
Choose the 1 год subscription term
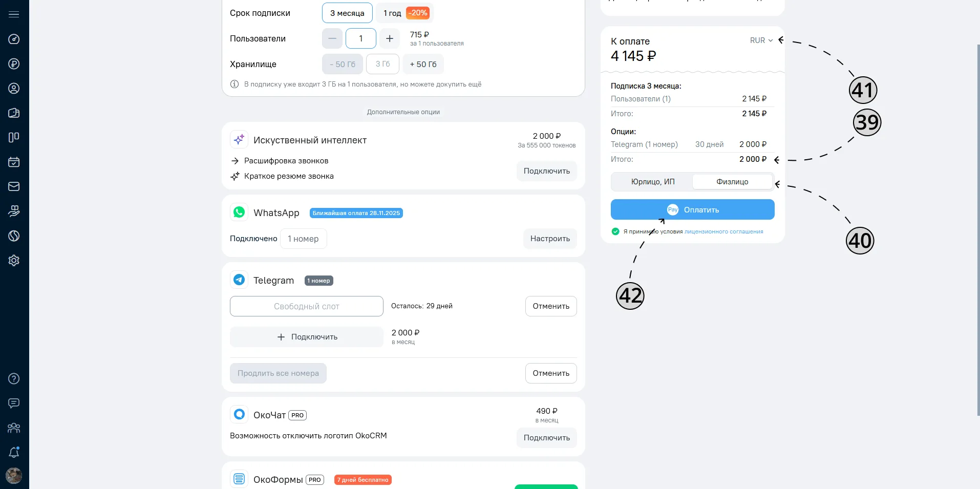[x=405, y=13]
